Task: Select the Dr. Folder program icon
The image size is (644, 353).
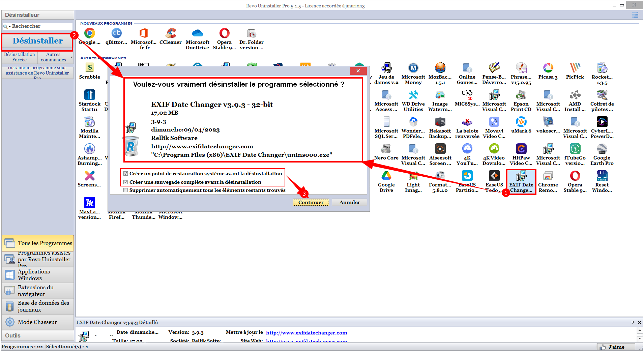Action: (x=252, y=33)
